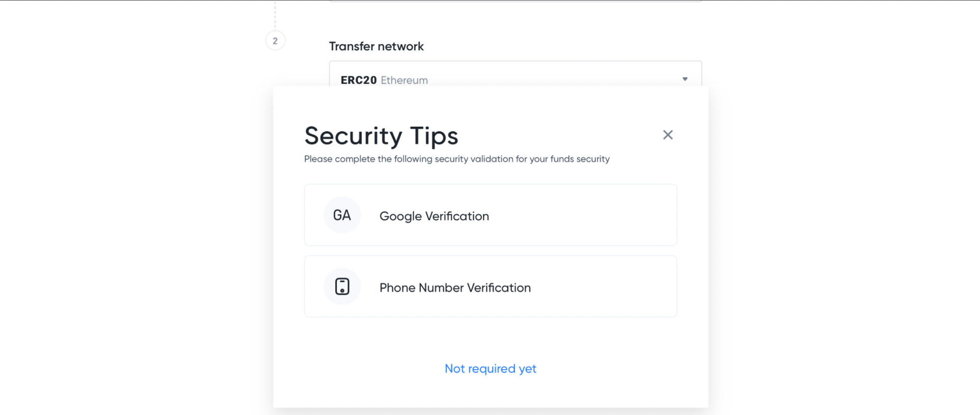
Task: Open the ERC20 Ethereum network selector
Action: pos(515,75)
